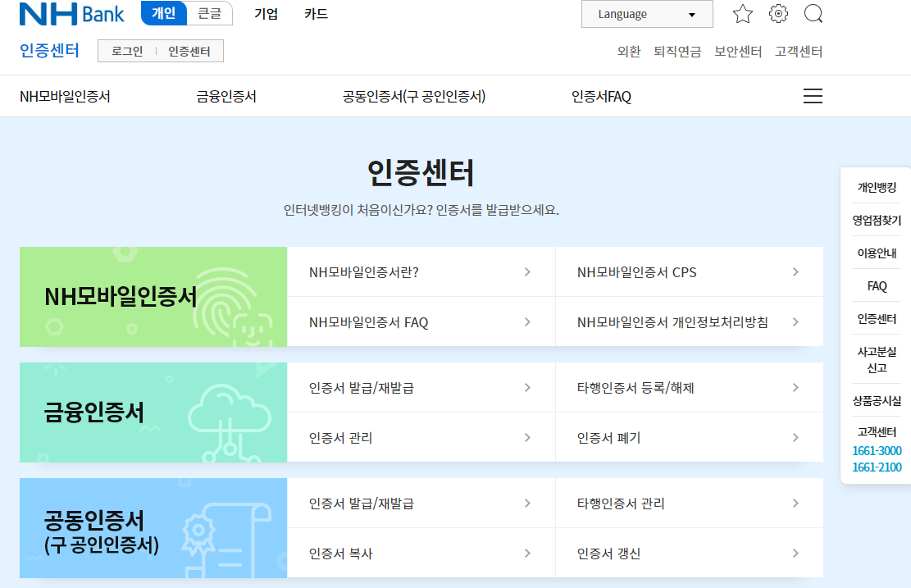Screen dimensions: 911x588
Task: Click arrow next to 인증서 폐기
Action: tap(795, 437)
